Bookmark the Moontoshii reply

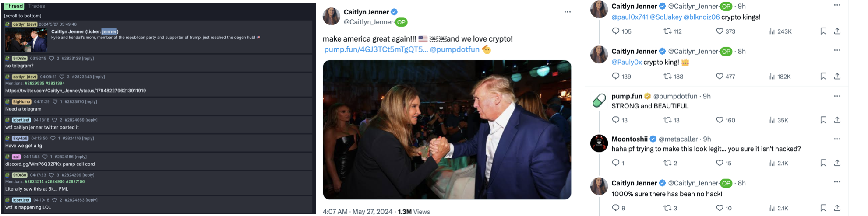click(823, 163)
